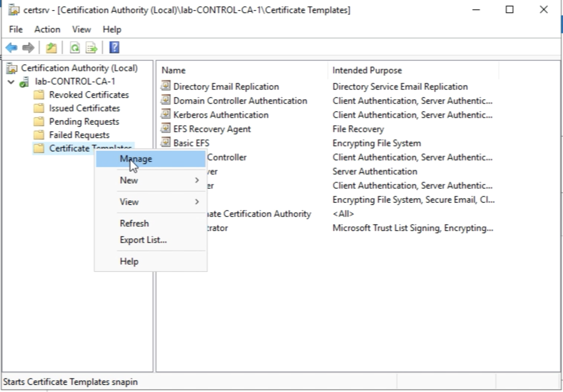The height and width of the screenshot is (392, 563).
Task: Open the Action menu in menu bar
Action: point(47,29)
